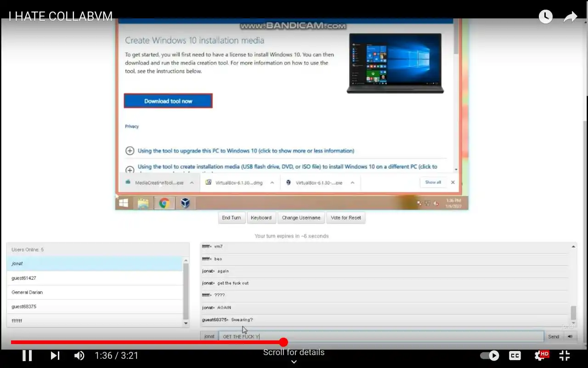Open MediaCreationTool exe download options arrow

(192, 183)
